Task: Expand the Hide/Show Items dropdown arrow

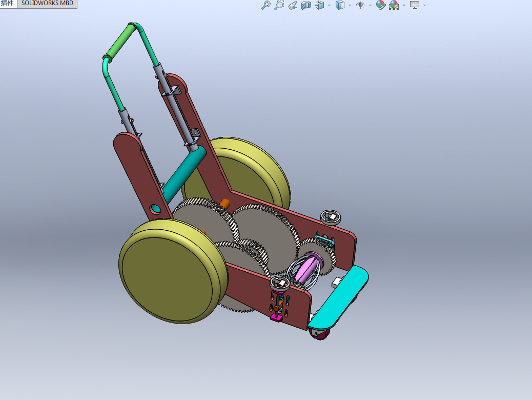Action: 370,6
